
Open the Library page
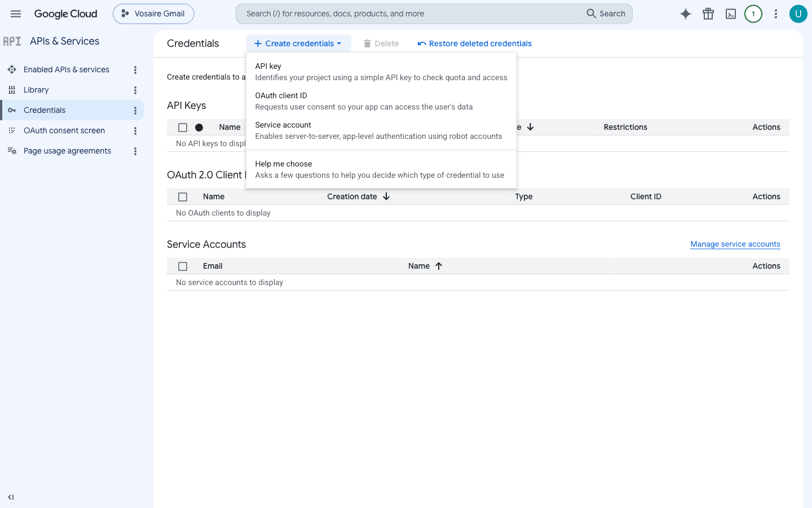pos(36,90)
